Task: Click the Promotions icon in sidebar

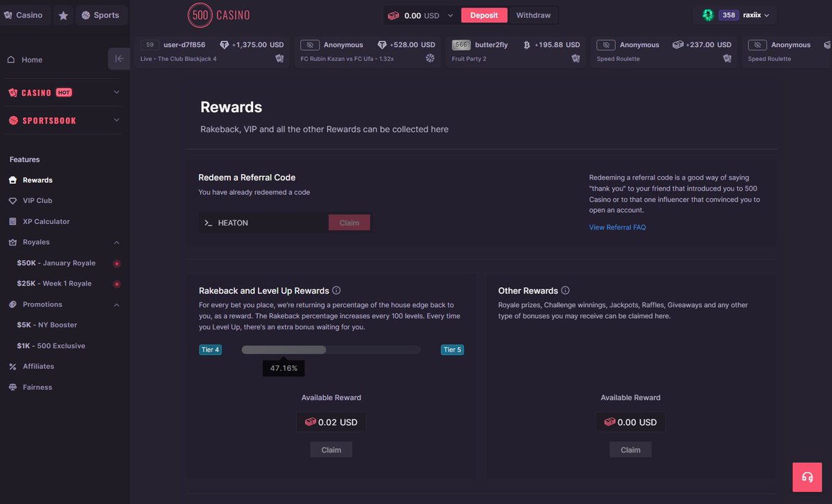Action: tap(12, 304)
